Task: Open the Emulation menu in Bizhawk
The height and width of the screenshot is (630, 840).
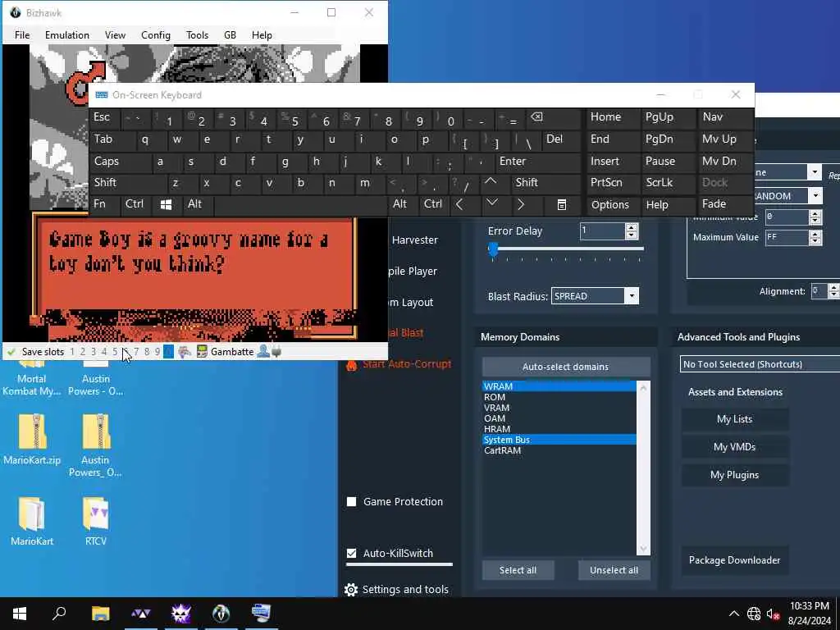Action: point(67,35)
